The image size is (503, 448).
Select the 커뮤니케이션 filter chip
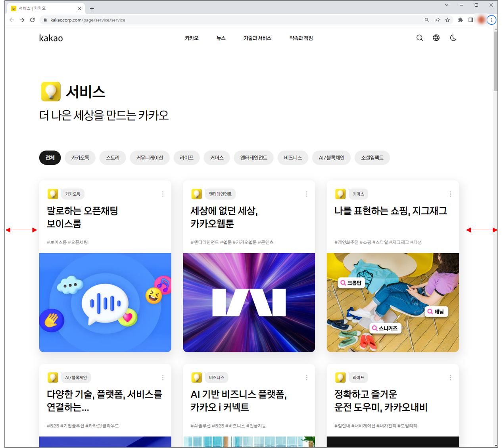[150, 158]
